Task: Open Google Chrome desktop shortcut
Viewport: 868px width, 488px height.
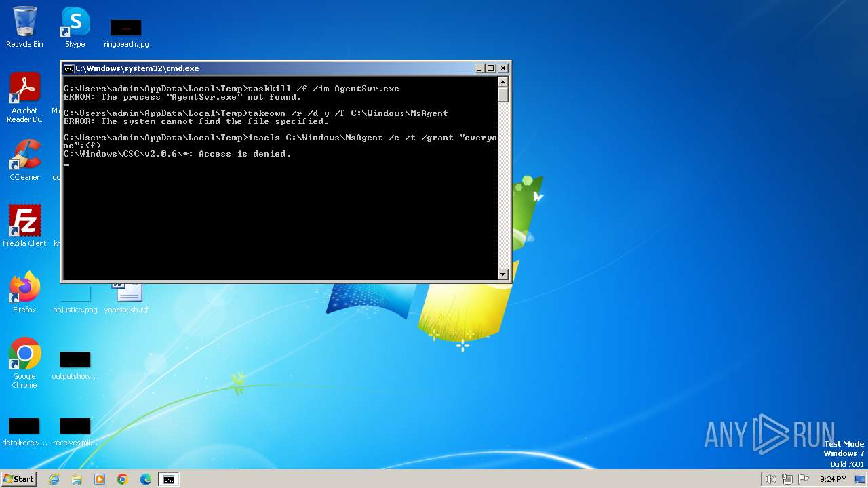Action: pyautogui.click(x=24, y=363)
